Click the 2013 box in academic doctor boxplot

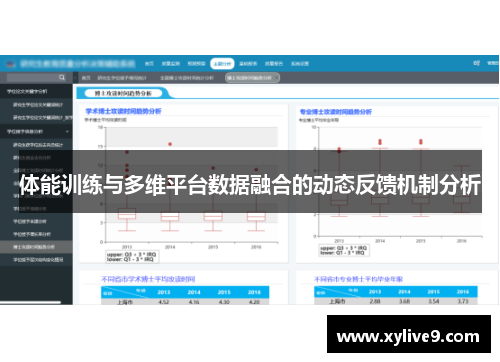[127, 214]
